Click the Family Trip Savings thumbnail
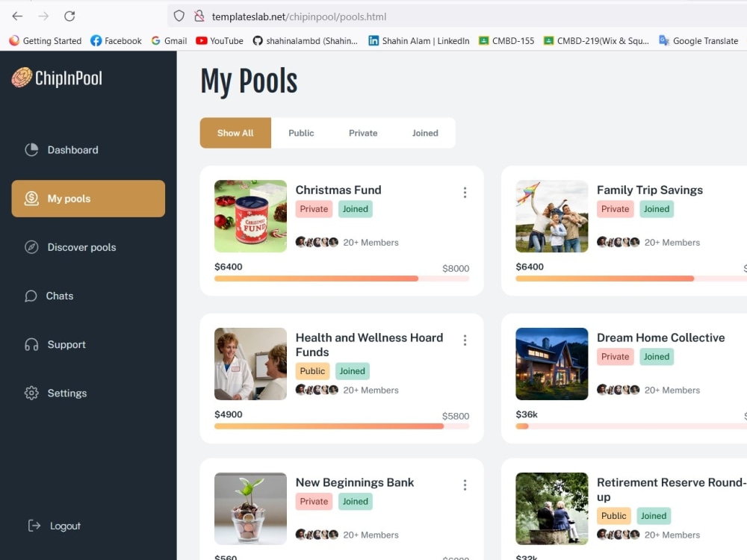 552,217
